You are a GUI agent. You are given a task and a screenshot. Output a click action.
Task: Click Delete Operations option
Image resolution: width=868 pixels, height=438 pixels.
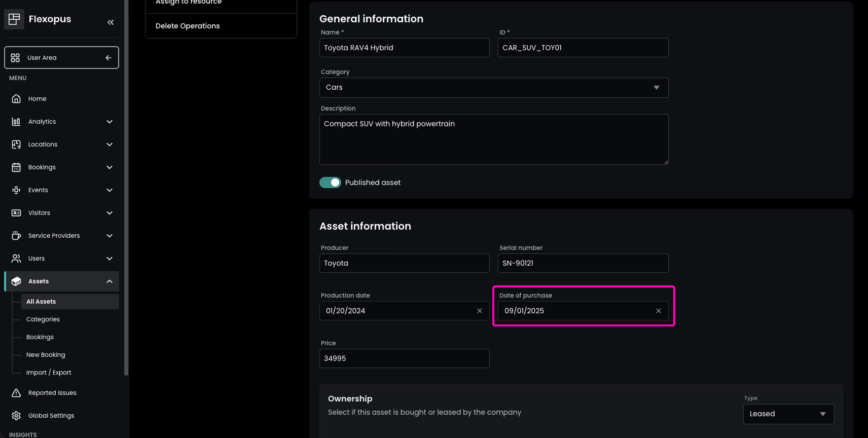188,26
